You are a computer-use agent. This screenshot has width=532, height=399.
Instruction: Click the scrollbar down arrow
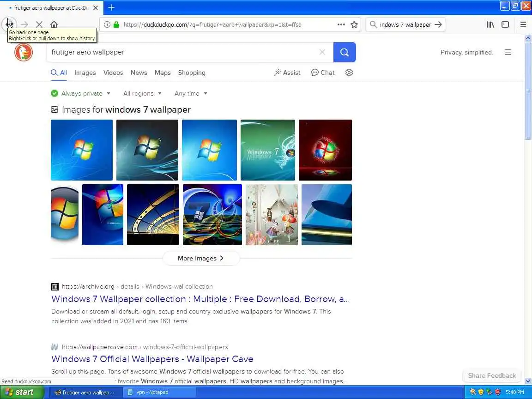point(528,381)
